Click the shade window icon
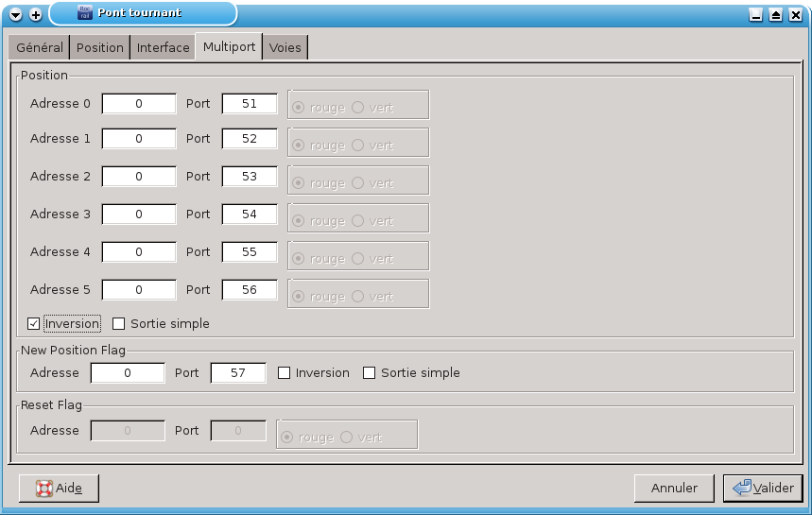Screen dimensions: 812x515 pyautogui.click(x=775, y=15)
